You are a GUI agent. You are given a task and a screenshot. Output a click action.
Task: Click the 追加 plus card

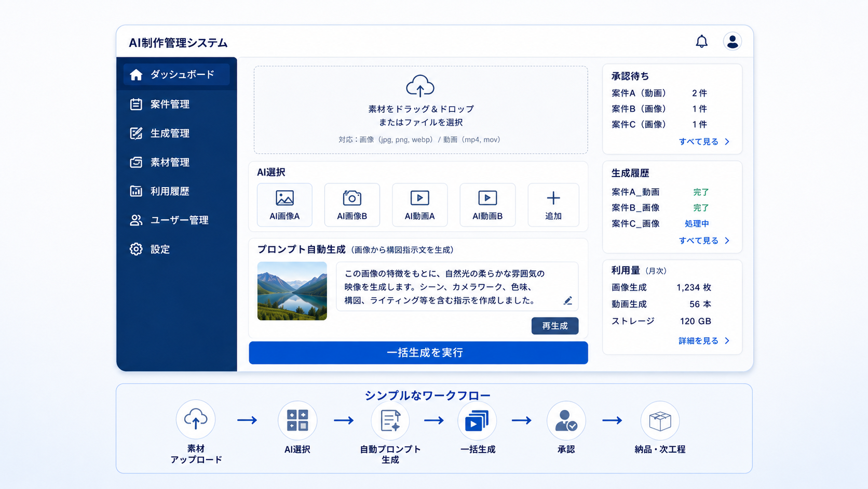(x=553, y=205)
